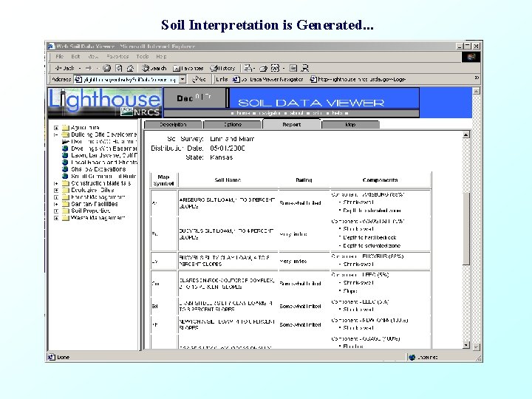Switch to the Options tab

[x=233, y=125]
